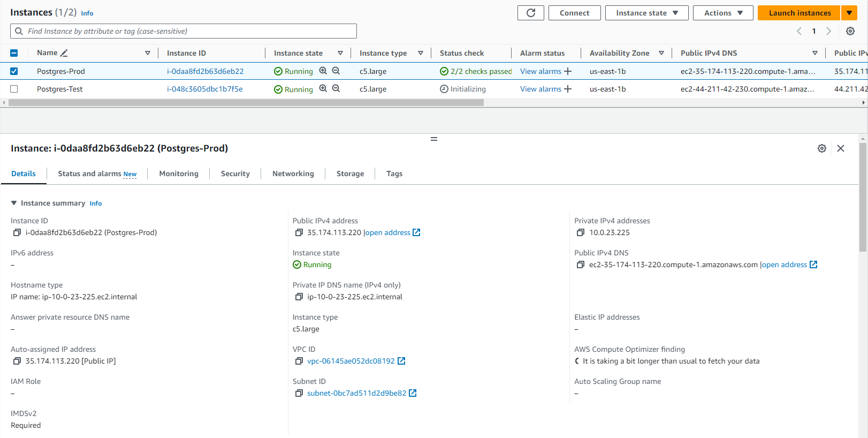Open the Tags tab
The width and height of the screenshot is (868, 438).
[394, 173]
